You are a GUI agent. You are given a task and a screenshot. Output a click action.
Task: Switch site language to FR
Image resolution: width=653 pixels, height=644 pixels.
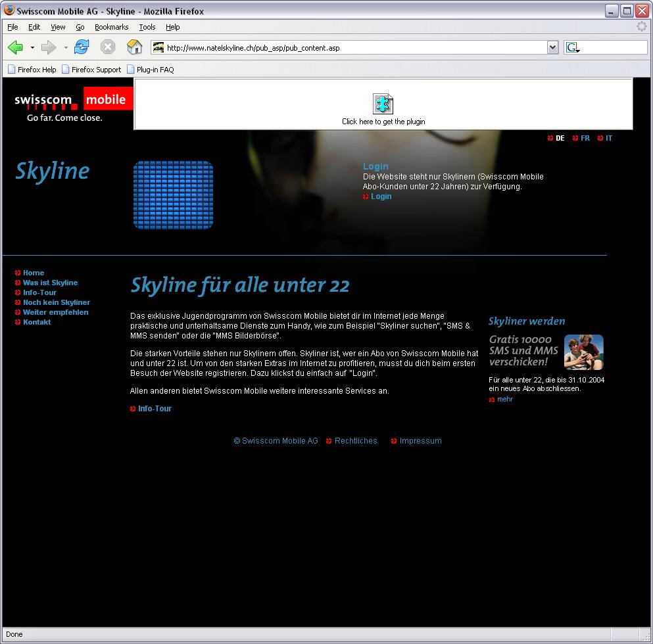[x=585, y=138]
